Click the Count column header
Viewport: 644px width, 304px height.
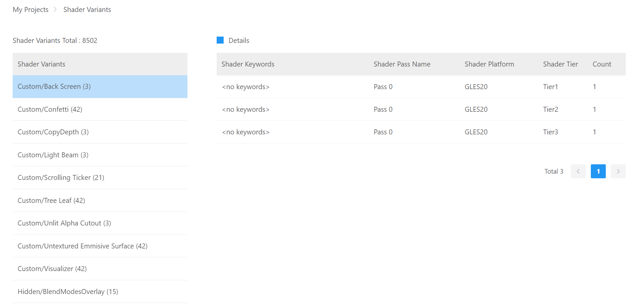coord(601,64)
